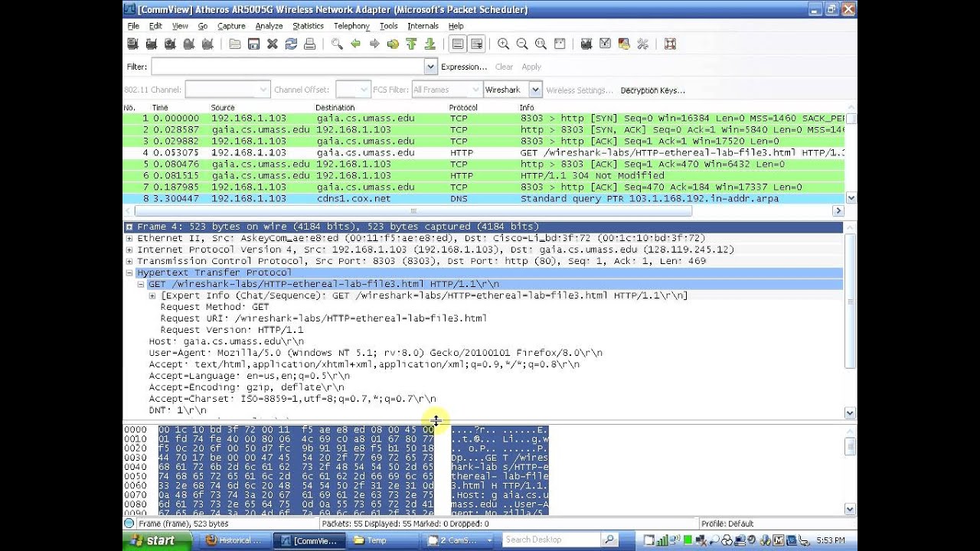Open the Capture menu
980x551 pixels.
coord(231,26)
